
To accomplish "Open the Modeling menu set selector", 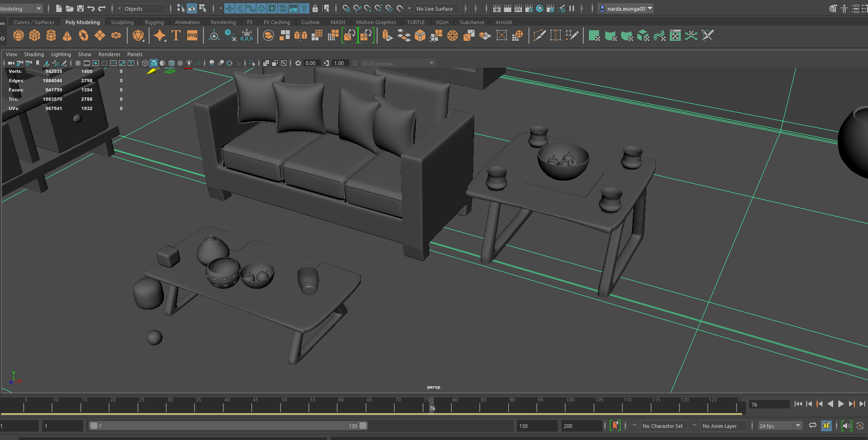I will click(x=21, y=8).
